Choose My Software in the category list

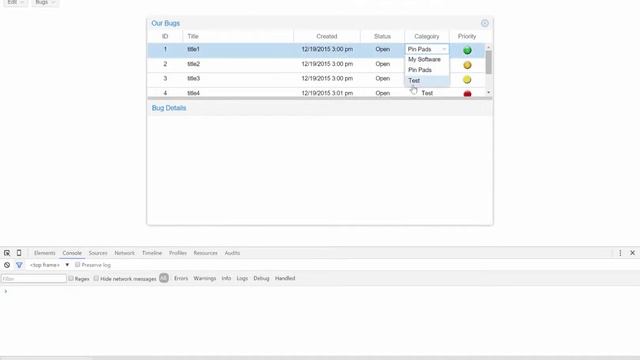(x=427, y=60)
